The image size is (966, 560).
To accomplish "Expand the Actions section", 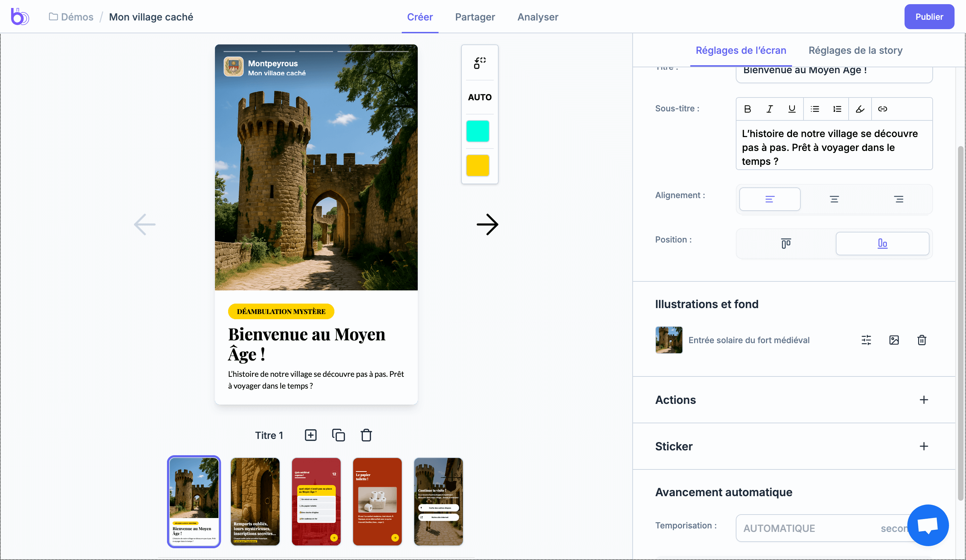I will point(923,399).
